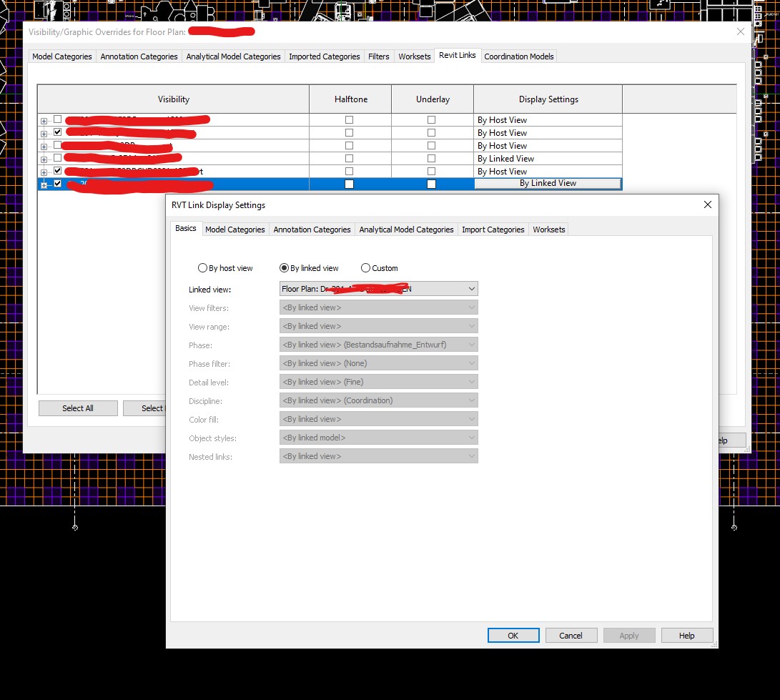Screen dimensions: 780x700
Task: Open Display Settings via By Linked View button
Action: pos(548,184)
